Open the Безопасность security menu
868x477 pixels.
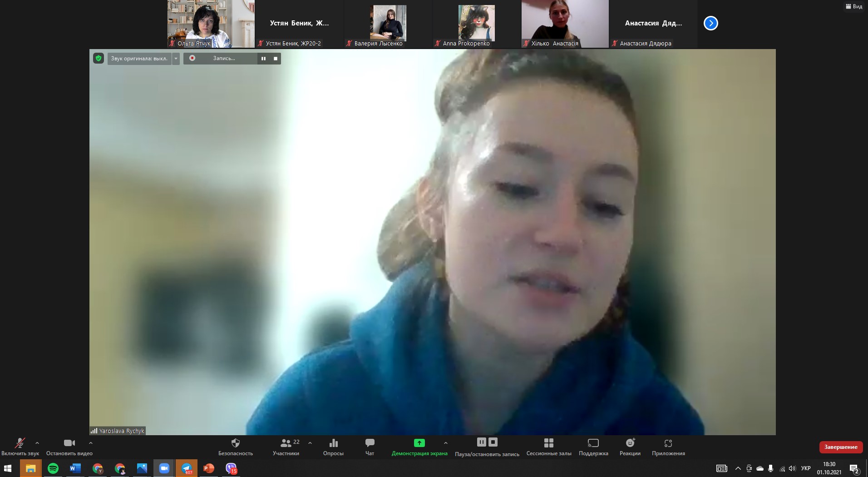pyautogui.click(x=236, y=447)
